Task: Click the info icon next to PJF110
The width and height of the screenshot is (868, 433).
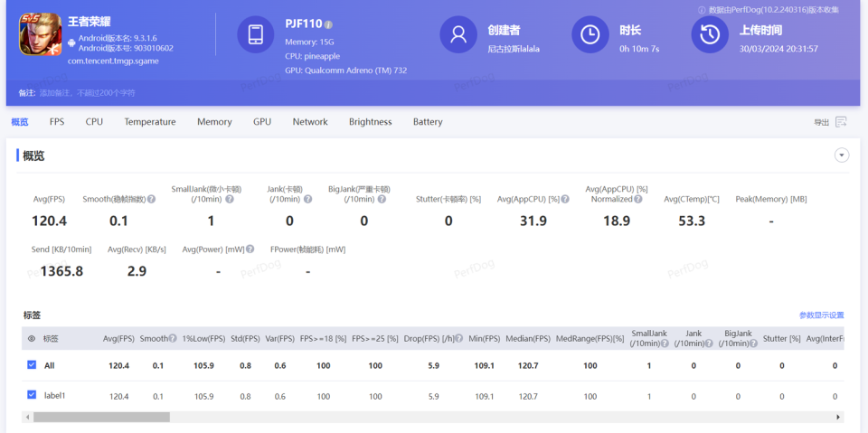Action: tap(328, 24)
